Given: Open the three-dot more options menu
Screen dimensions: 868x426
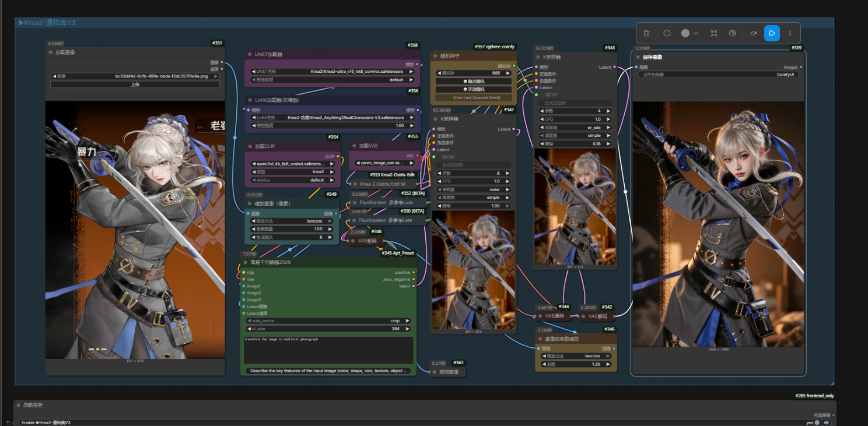Looking at the screenshot, I should 790,33.
